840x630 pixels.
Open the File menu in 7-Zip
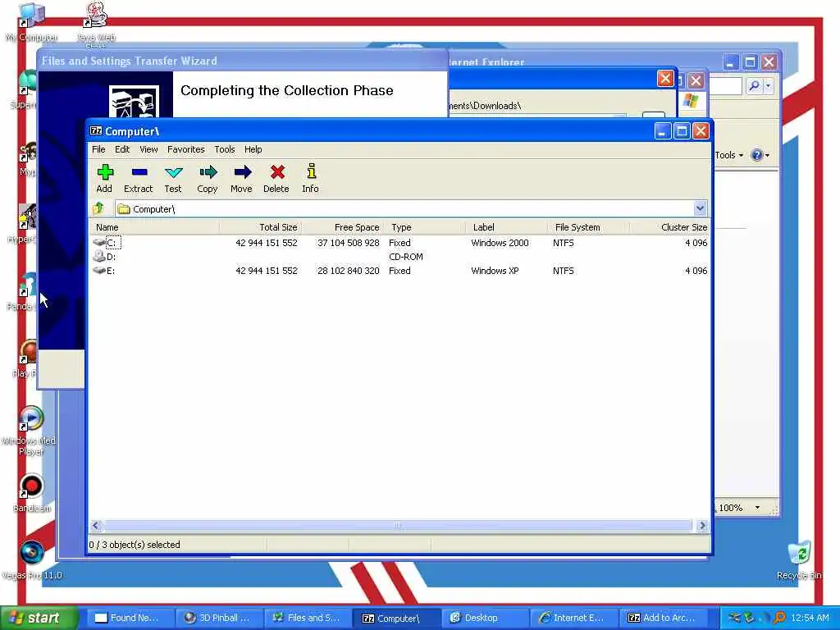(x=98, y=149)
